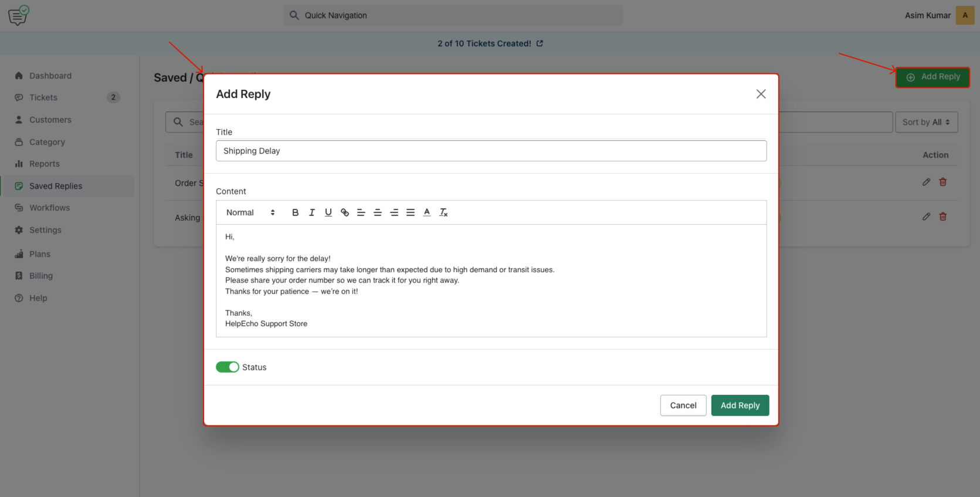980x497 pixels.
Task: Click the green Add Reply submit button
Action: (x=740, y=405)
